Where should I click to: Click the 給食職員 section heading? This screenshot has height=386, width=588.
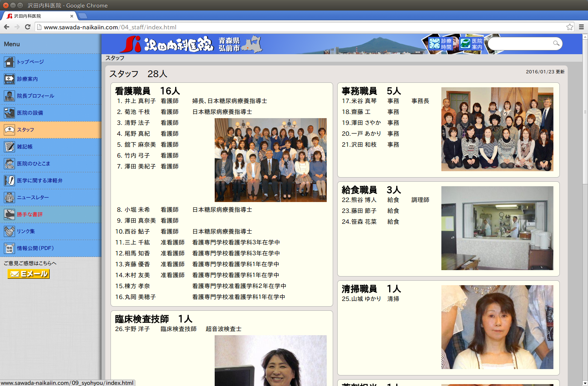tap(371, 190)
